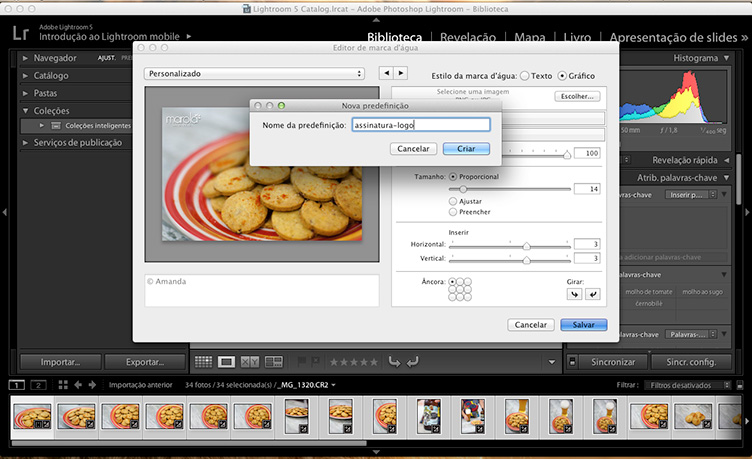Click the filmstrip back navigation arrow
The width and height of the screenshot is (752, 459).
(x=78, y=384)
